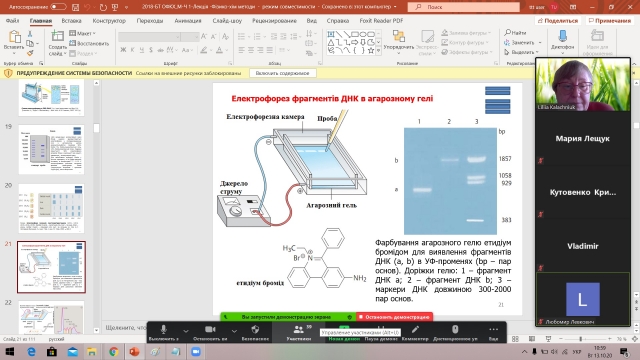Launch PowerPoint from the Windows taskbar
Viewport: 640px width, 360px height.
[134, 351]
